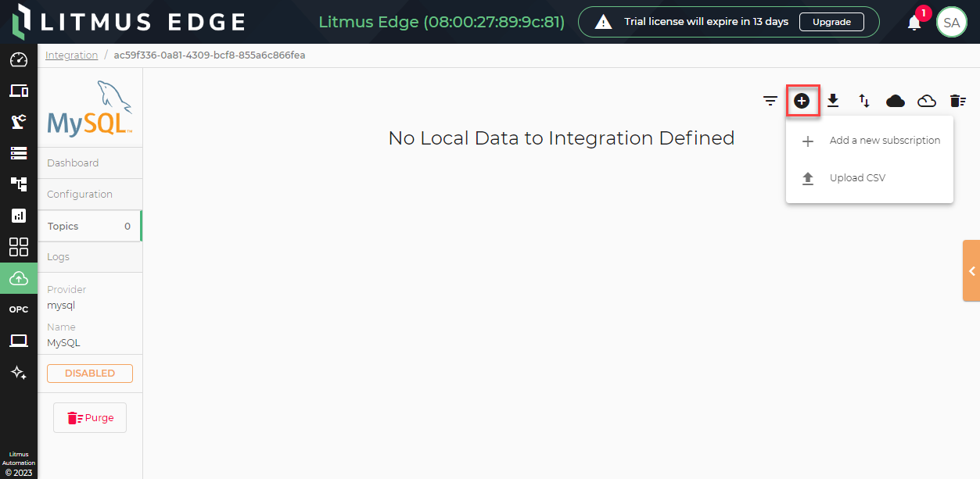Click the Upgrade button in the trial license banner
Screen dimensions: 980x479
point(831,22)
